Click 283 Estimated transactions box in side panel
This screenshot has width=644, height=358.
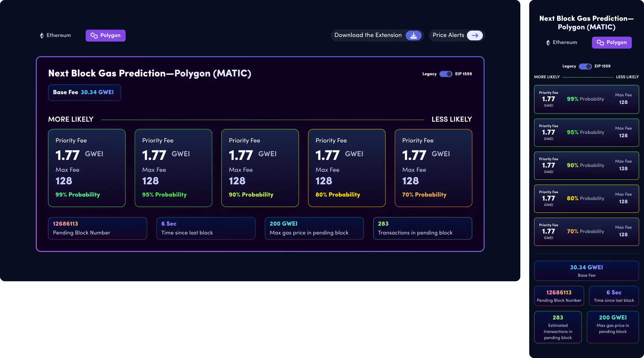click(x=558, y=327)
